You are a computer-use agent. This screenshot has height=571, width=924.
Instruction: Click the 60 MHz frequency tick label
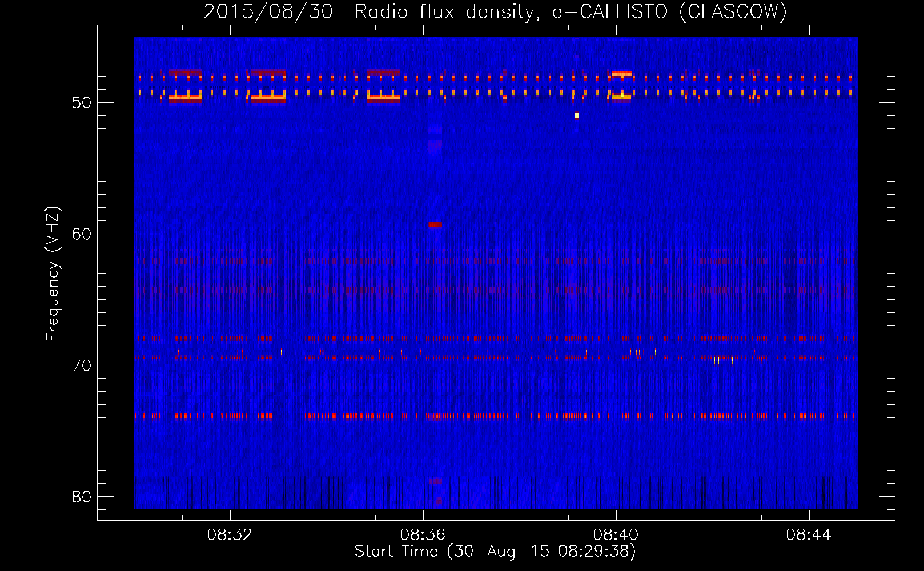coord(82,234)
